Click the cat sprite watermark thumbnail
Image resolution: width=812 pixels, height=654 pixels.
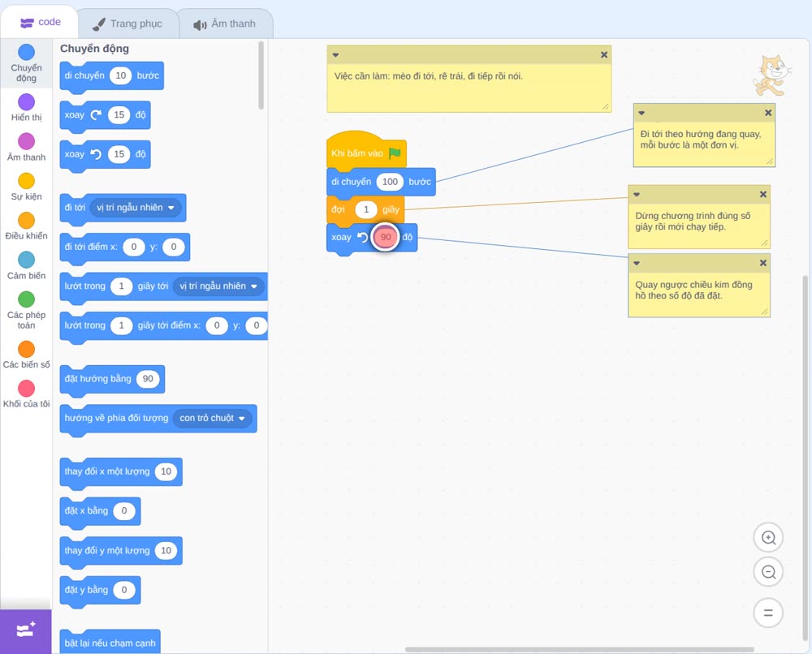(x=771, y=76)
